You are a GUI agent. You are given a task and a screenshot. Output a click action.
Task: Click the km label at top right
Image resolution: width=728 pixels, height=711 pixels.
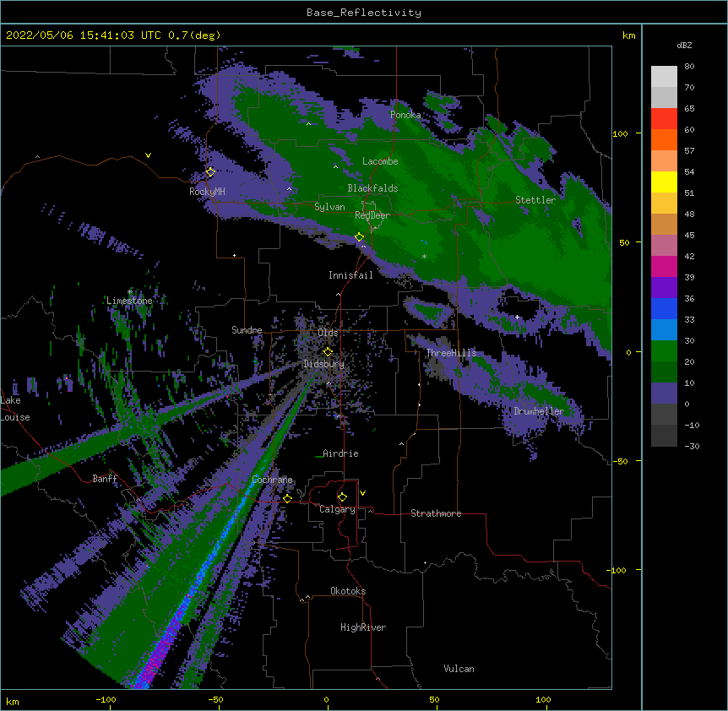[x=628, y=35]
